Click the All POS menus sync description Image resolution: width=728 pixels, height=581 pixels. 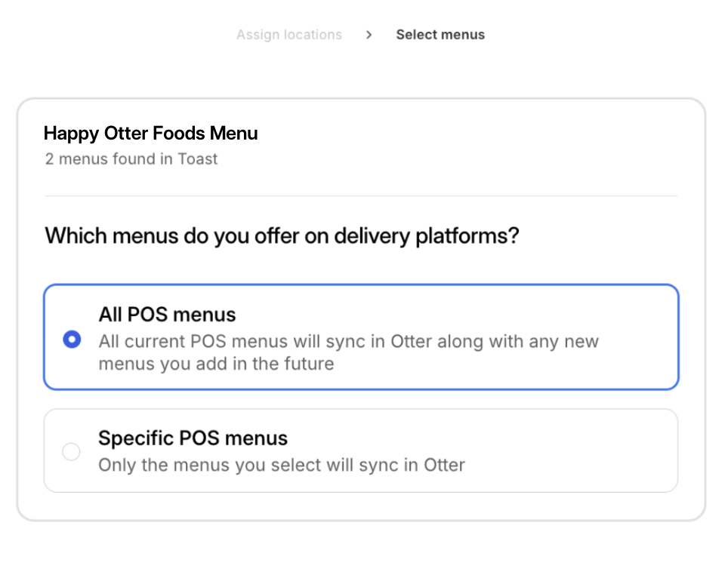coord(348,342)
